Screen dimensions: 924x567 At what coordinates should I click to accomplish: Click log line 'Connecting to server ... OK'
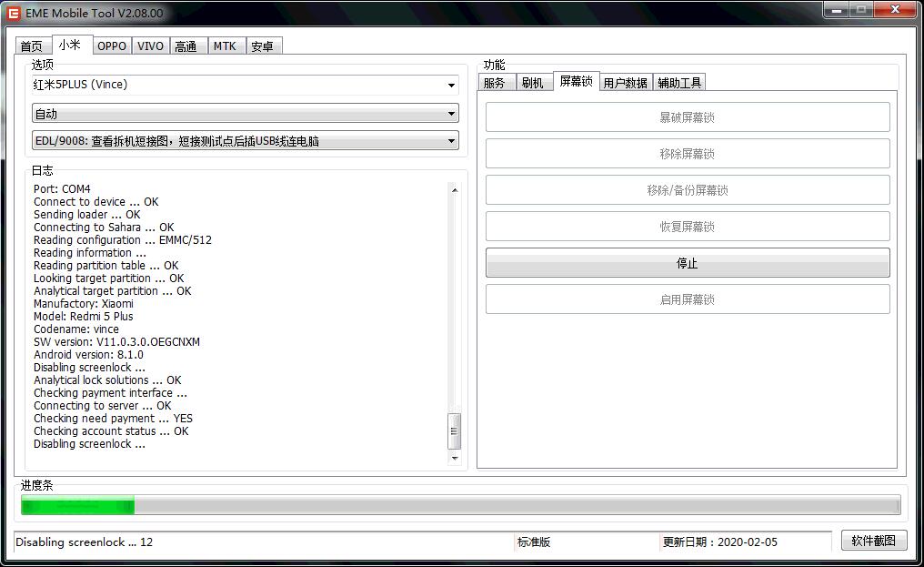(x=103, y=405)
